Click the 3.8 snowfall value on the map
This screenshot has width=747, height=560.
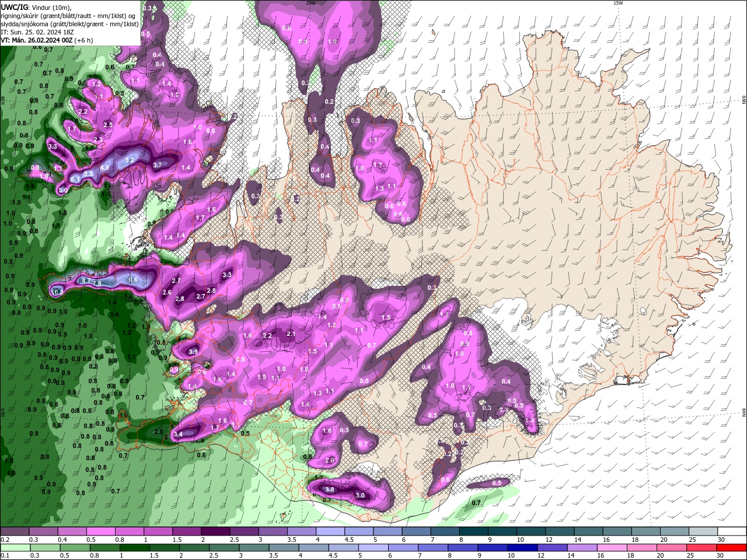329,489
